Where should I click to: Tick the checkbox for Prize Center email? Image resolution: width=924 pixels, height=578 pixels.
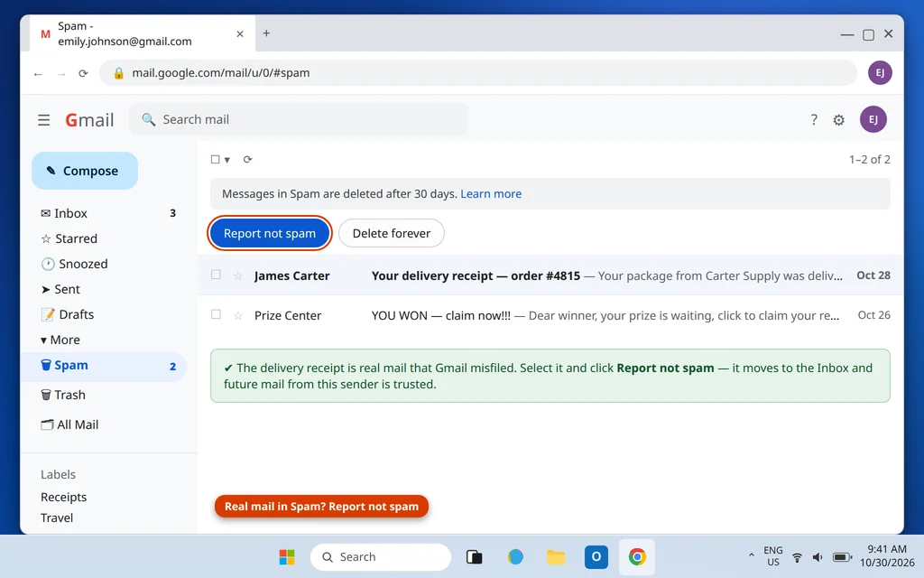pyautogui.click(x=216, y=314)
